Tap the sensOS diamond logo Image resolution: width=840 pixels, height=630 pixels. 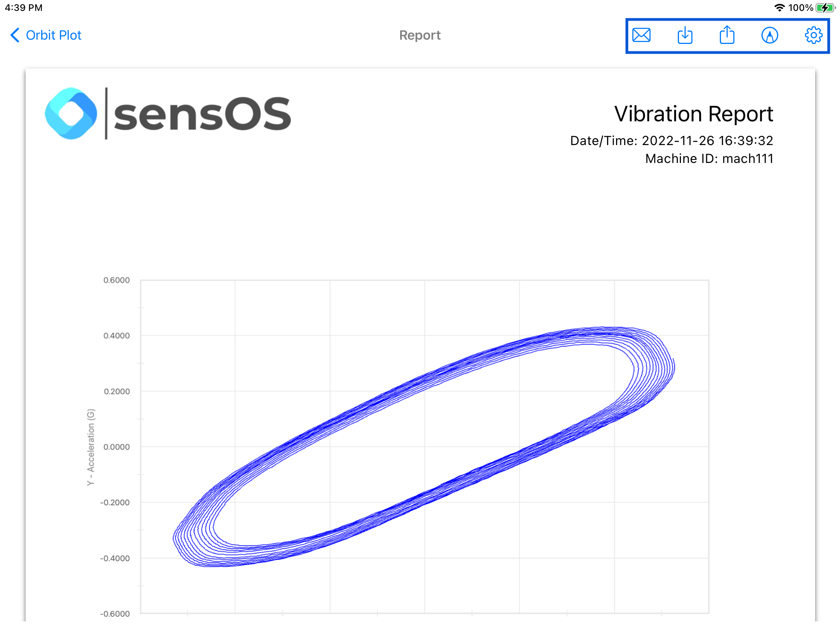coord(71,114)
